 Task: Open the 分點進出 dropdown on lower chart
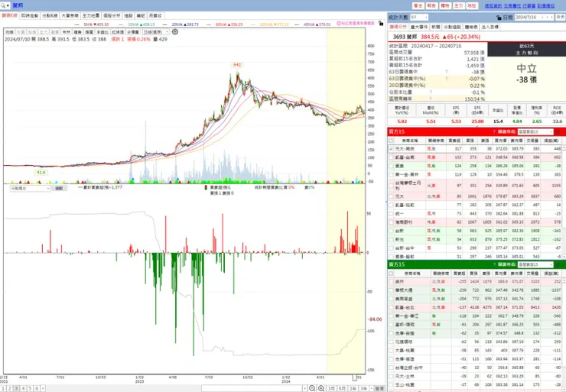[x=30, y=188]
